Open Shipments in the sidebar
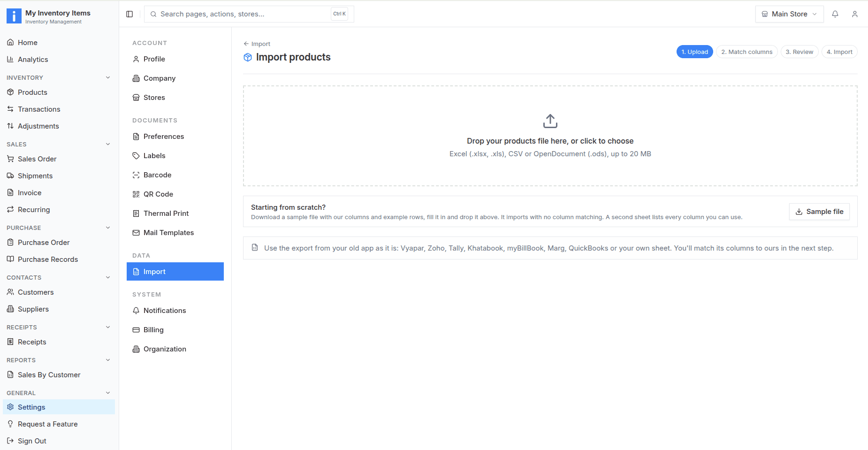This screenshot has height=450, width=868. (x=59, y=176)
